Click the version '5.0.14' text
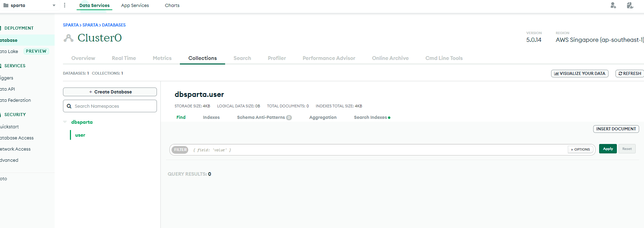The width and height of the screenshot is (644, 228). coord(534,40)
